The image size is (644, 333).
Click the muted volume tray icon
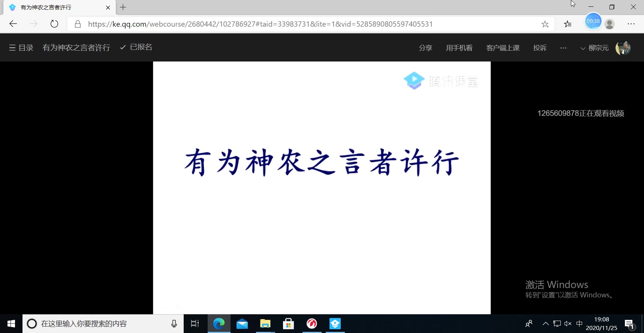[x=568, y=324]
